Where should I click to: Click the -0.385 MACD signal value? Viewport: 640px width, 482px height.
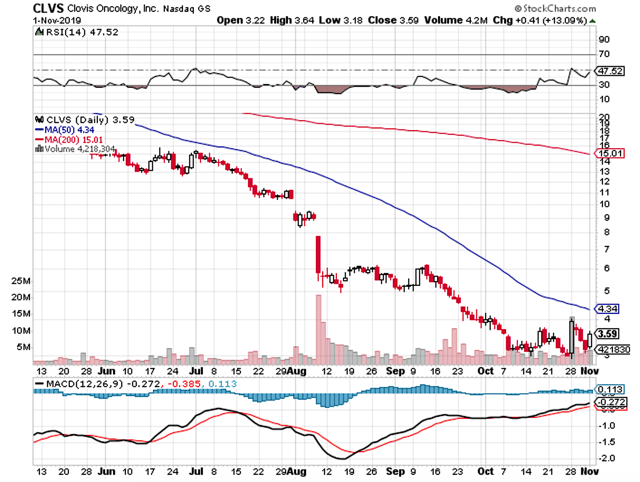coord(184,384)
